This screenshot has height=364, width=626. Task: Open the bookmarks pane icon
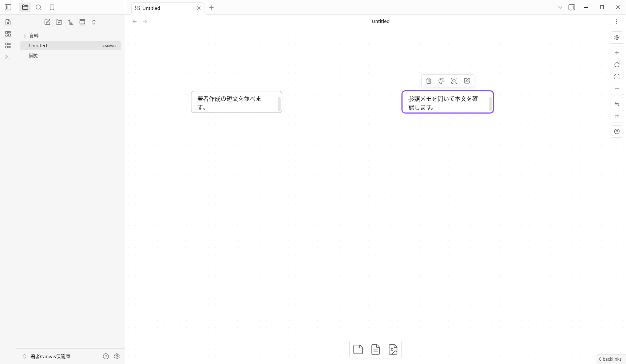52,7
